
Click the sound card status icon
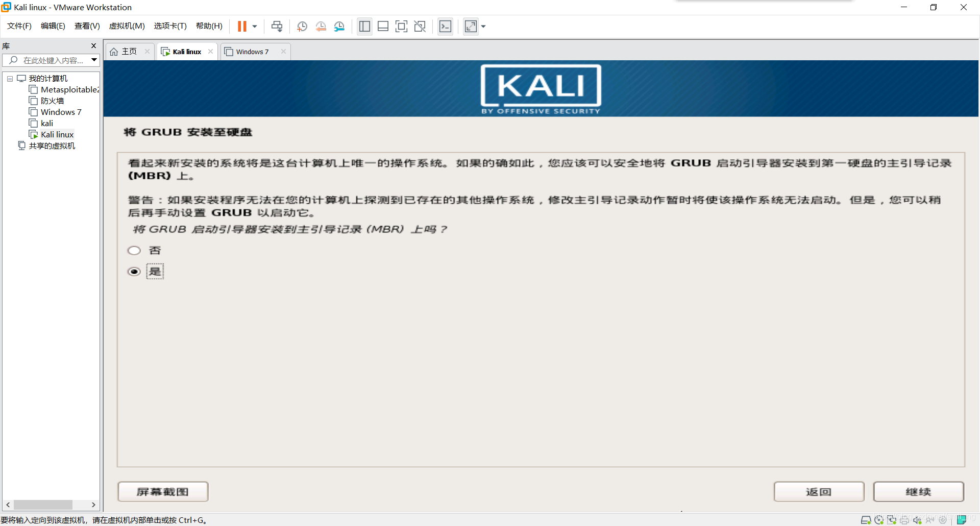pos(917,520)
